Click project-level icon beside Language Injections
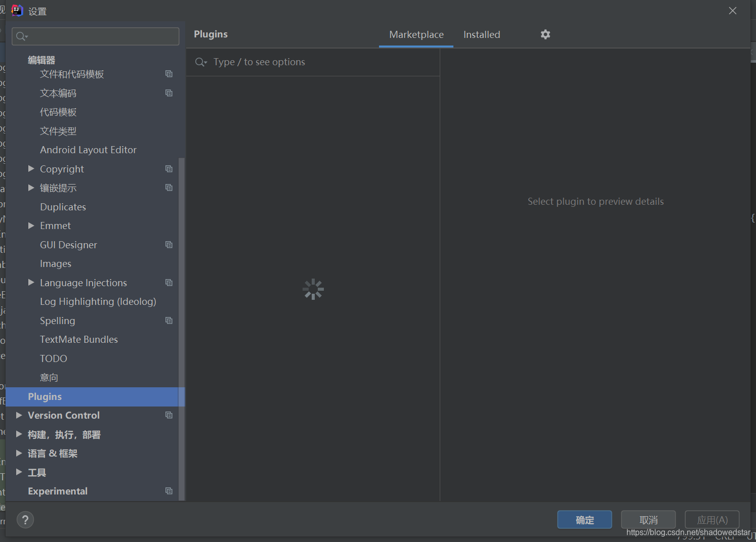Viewport: 756px width, 542px height. click(x=169, y=283)
